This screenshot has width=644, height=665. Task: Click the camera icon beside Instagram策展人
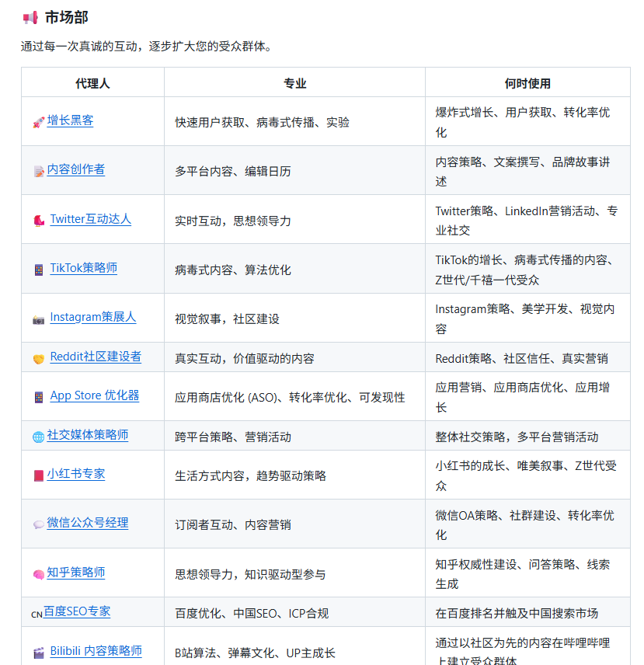38,319
